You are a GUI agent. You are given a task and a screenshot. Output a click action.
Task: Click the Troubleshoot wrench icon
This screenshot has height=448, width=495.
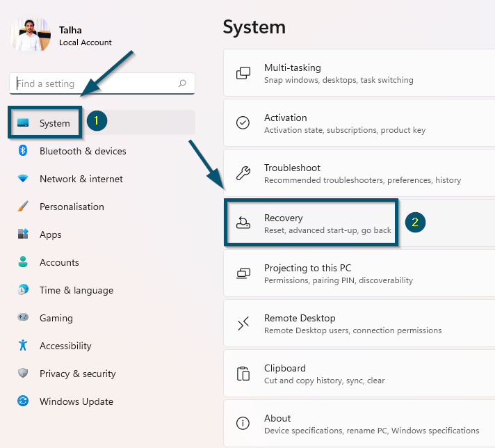(243, 173)
